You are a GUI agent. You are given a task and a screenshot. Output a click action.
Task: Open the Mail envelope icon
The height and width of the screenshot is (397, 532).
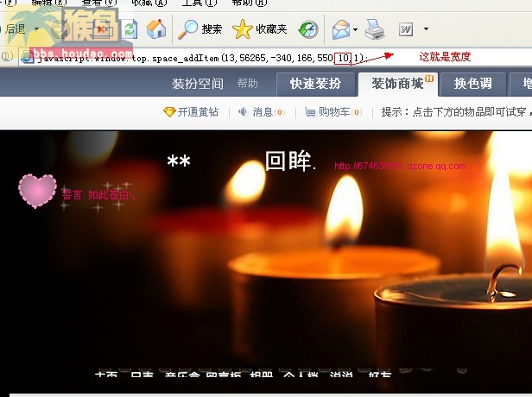(x=341, y=29)
